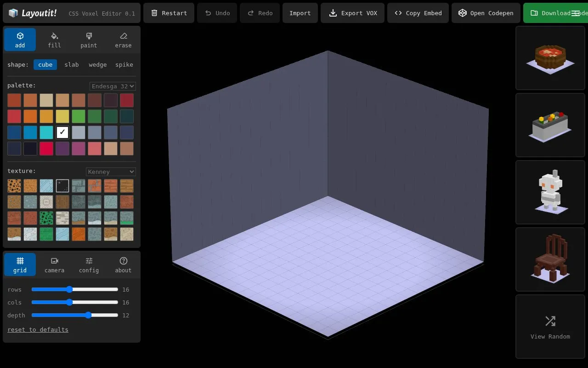Open the grid settings tab
Image resolution: width=588 pixels, height=368 pixels.
(x=20, y=264)
